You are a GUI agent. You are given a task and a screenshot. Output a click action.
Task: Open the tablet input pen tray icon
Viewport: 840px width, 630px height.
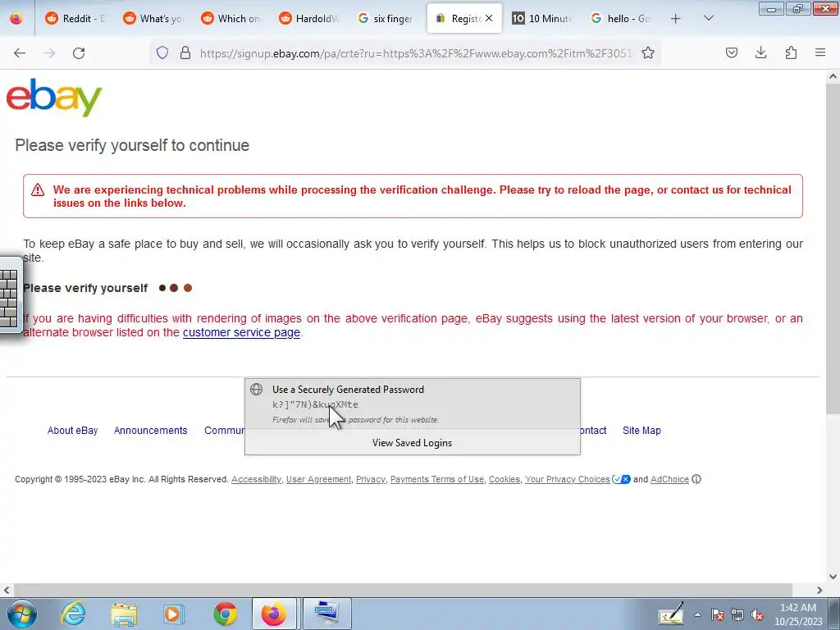(670, 614)
